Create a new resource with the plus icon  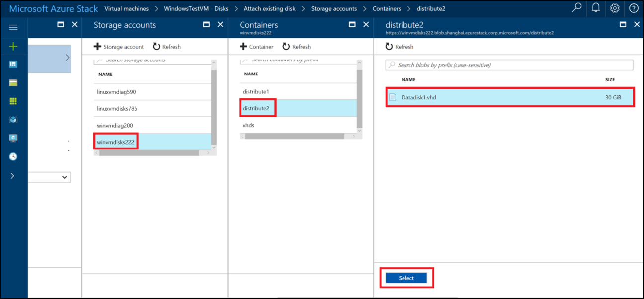pyautogui.click(x=14, y=46)
